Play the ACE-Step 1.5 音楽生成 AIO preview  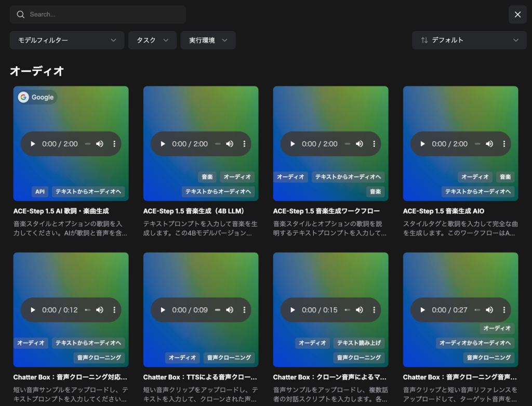[422, 144]
